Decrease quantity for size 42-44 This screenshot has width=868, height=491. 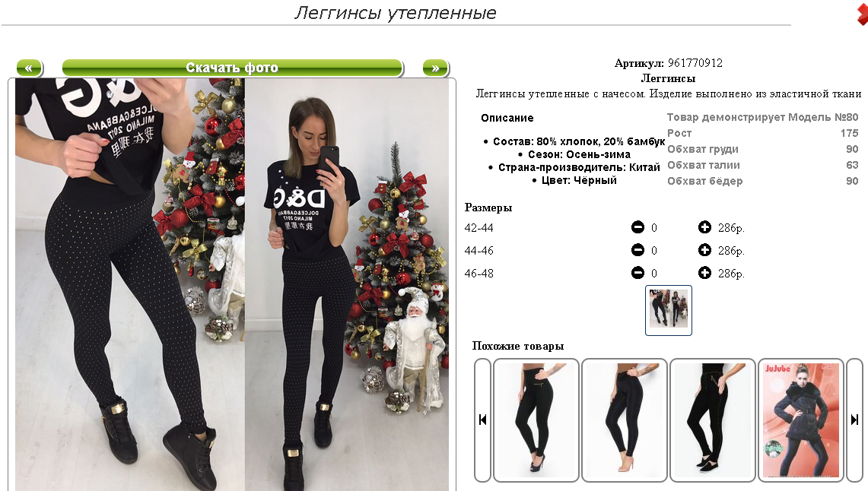tap(637, 227)
